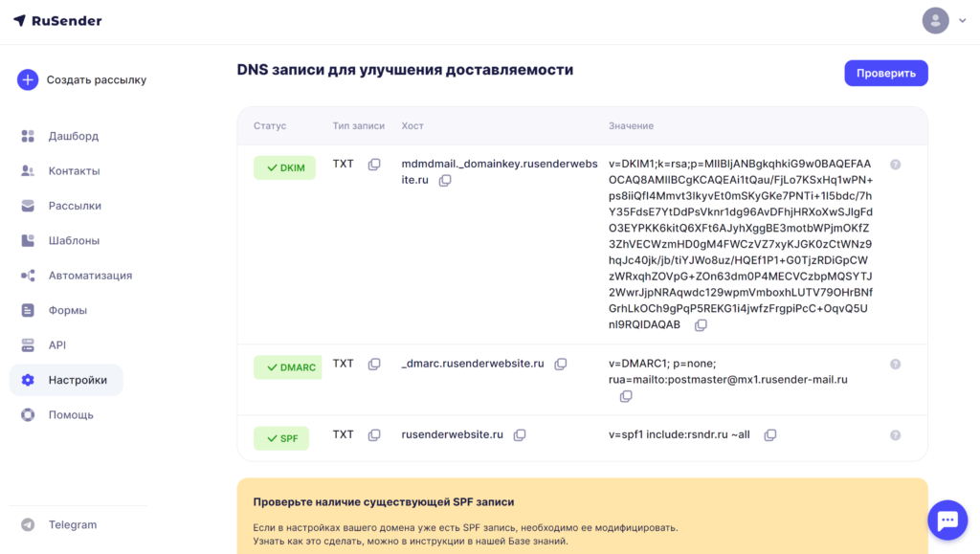The width and height of the screenshot is (980, 554).
Task: Select text v=spf1 include:rsndr.ru ~all
Action: click(679, 434)
